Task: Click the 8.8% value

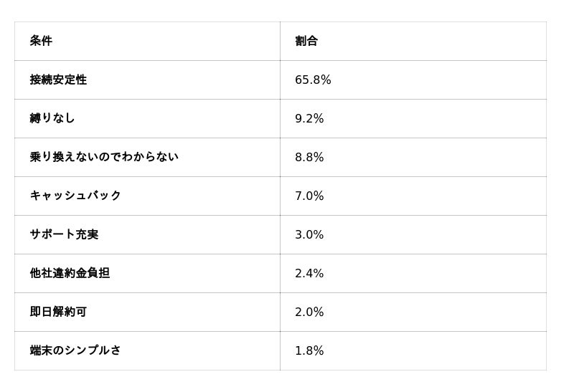Action: coord(309,157)
